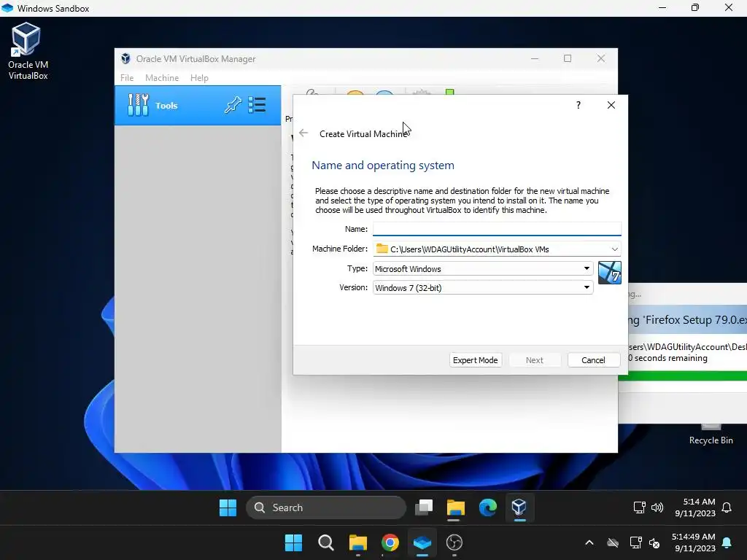Viewport: 747px width, 560px height.
Task: Click the host clock showing 5:14:49 AM
Action: pyautogui.click(x=693, y=542)
